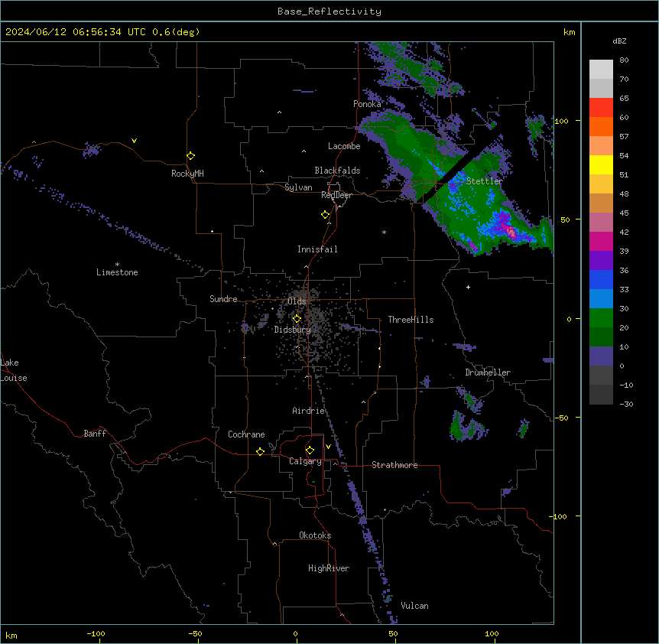The height and width of the screenshot is (644, 659).
Task: Click the Lacombe city label
Action: (344, 146)
